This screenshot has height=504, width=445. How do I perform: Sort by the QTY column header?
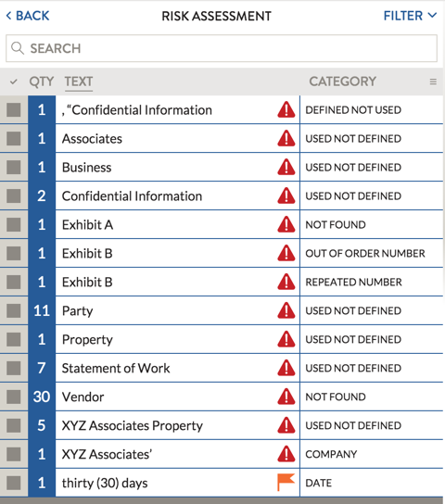point(42,82)
